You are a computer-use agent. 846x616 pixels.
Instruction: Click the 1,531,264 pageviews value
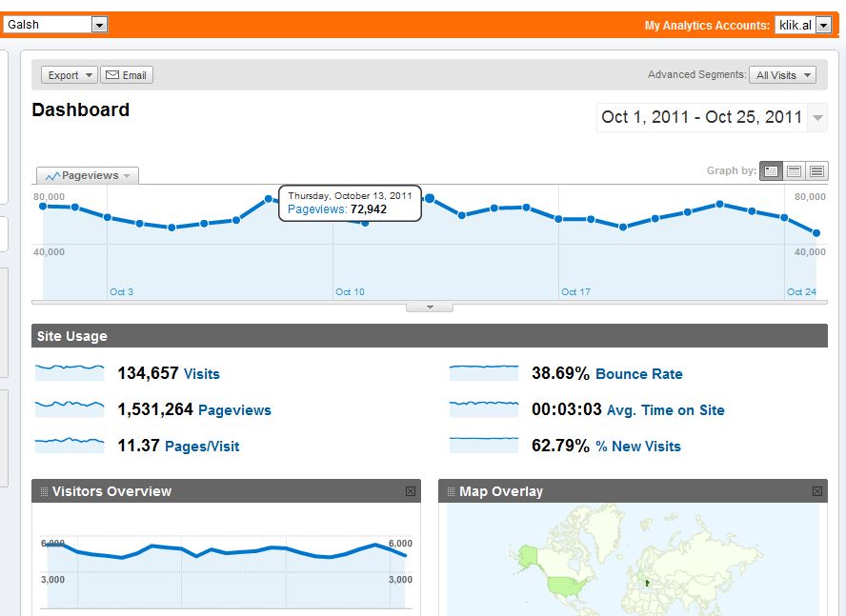[x=155, y=409]
